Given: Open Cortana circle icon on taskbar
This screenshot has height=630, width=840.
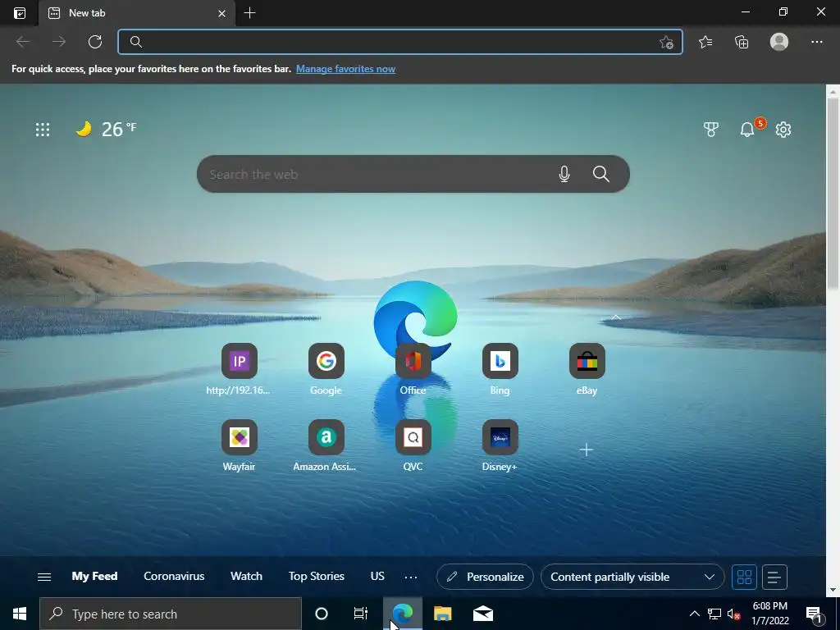Looking at the screenshot, I should [x=322, y=614].
